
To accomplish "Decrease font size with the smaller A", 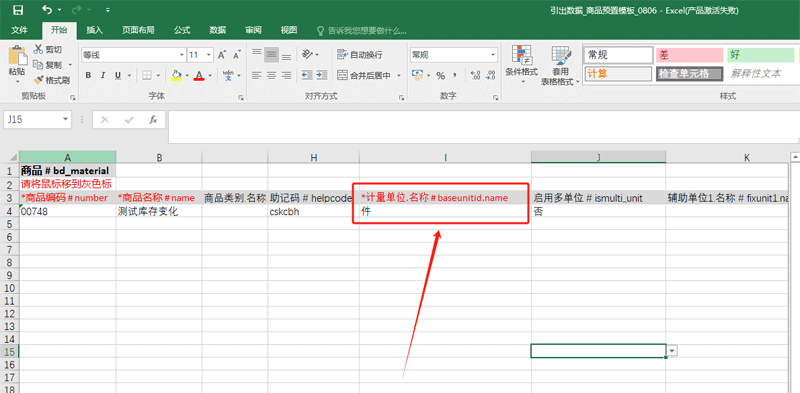I will coord(236,55).
